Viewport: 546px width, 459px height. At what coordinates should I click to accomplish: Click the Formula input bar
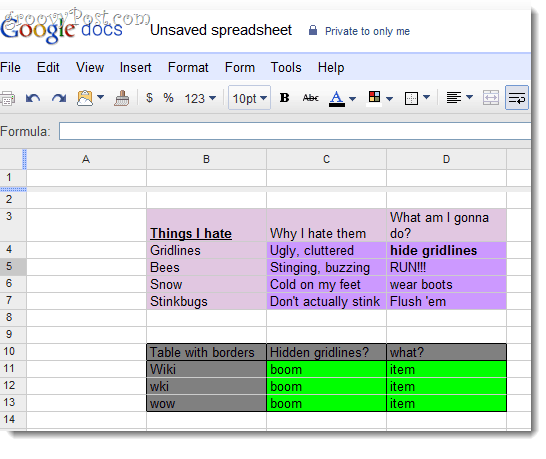point(295,131)
